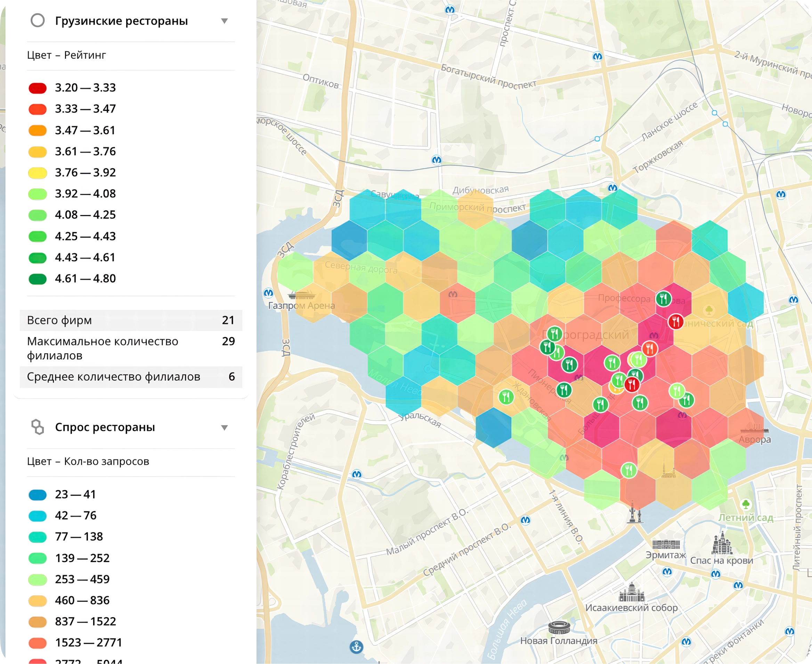Click the Газпром Арена stadium landmark icon
The image size is (812, 664).
pos(301,295)
